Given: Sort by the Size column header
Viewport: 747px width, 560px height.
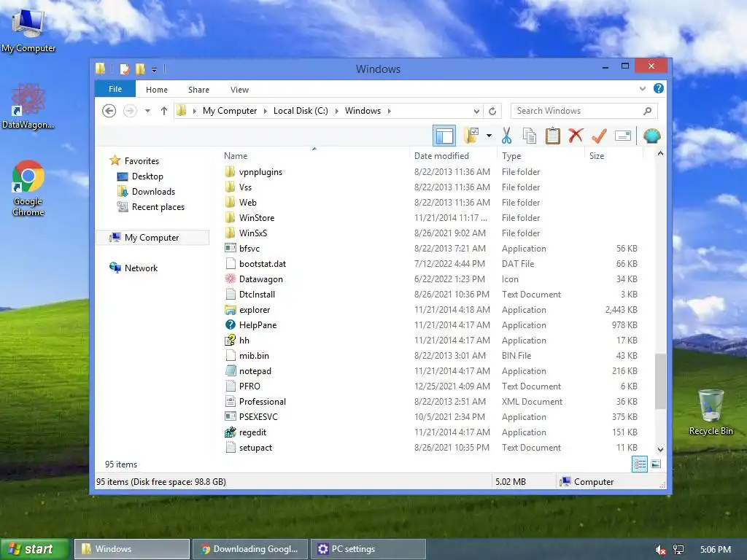Looking at the screenshot, I should pyautogui.click(x=597, y=156).
